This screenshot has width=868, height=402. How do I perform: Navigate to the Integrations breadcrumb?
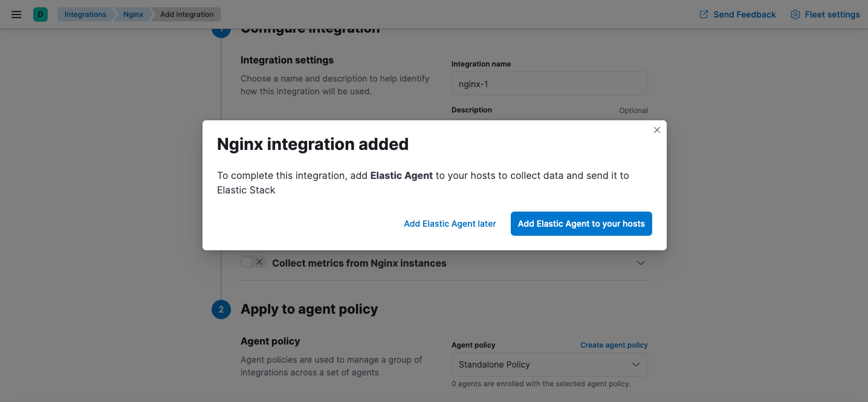pyautogui.click(x=85, y=14)
